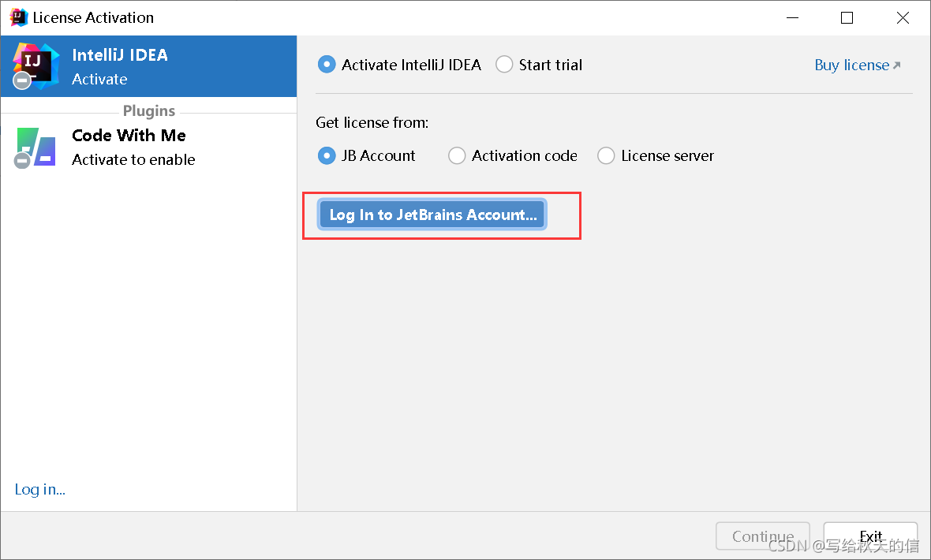Screen dimensions: 931x560
Task: Click the Exit button
Action: click(x=870, y=536)
